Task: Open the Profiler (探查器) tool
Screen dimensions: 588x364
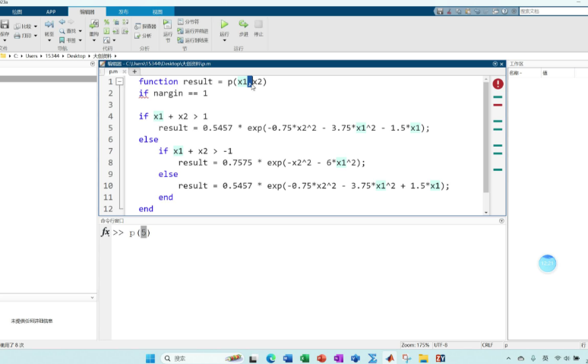Action: coord(144,26)
